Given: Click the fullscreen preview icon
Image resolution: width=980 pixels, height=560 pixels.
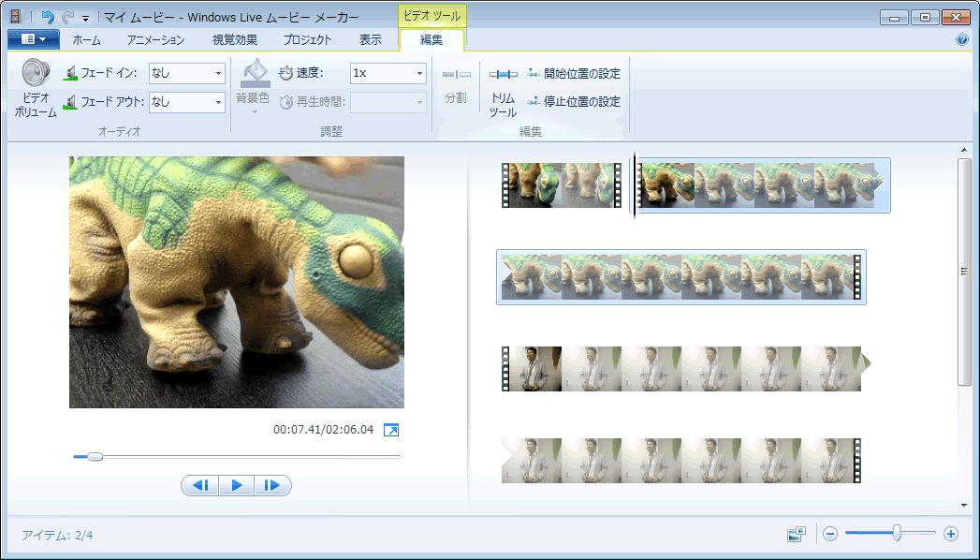Looking at the screenshot, I should [x=392, y=430].
